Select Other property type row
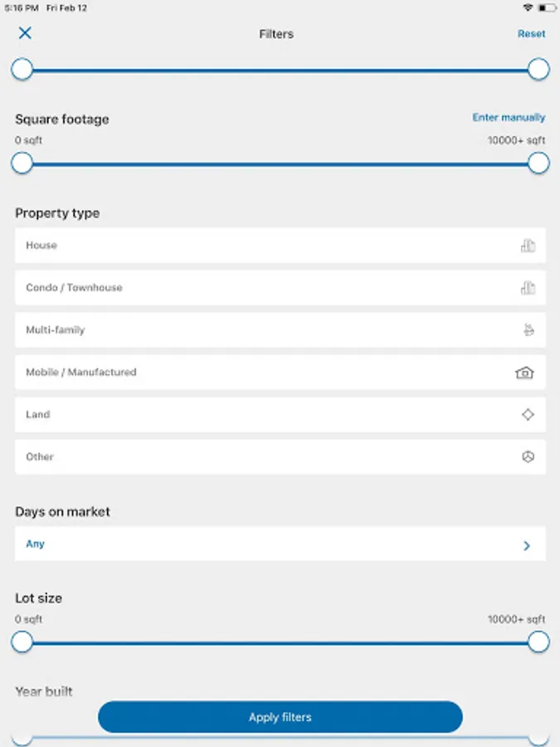The height and width of the screenshot is (747, 560). point(249,457)
